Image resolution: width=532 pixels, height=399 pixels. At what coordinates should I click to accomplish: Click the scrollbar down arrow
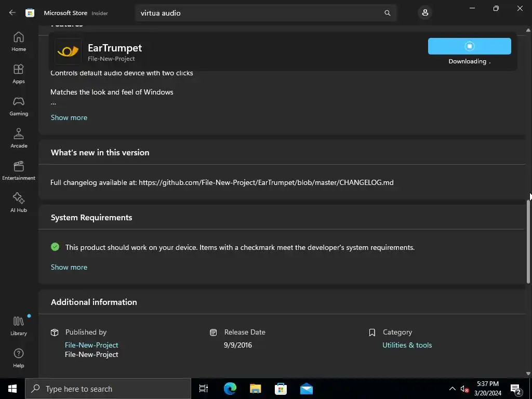pos(528,373)
